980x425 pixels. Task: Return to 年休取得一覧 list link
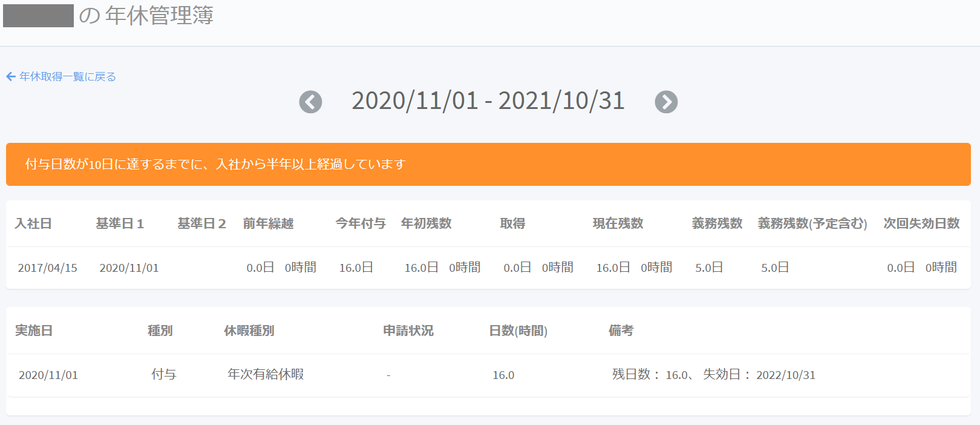(61, 76)
